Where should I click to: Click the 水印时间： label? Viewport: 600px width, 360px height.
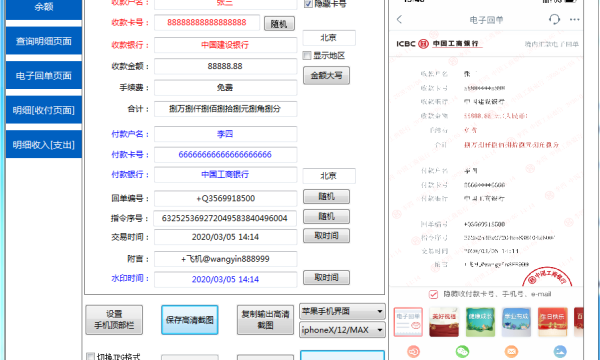tap(130, 278)
